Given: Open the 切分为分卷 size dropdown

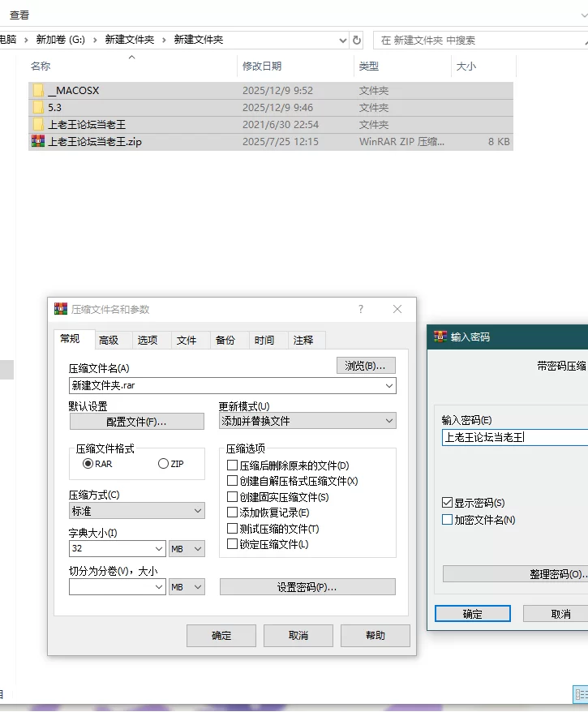Looking at the screenshot, I should coord(159,586).
